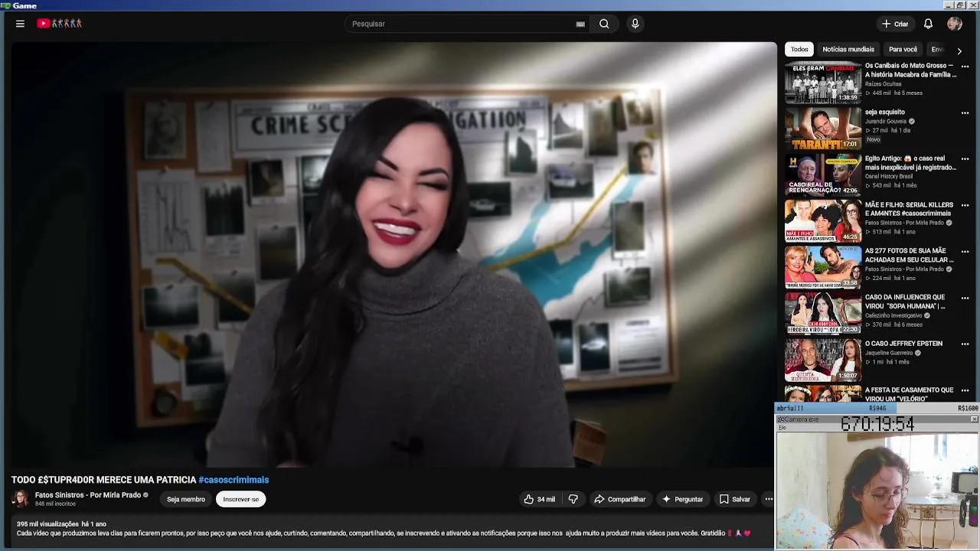This screenshot has width=980, height=551.
Task: Like the video with 34 mil thumbs up
Action: pyautogui.click(x=540, y=499)
